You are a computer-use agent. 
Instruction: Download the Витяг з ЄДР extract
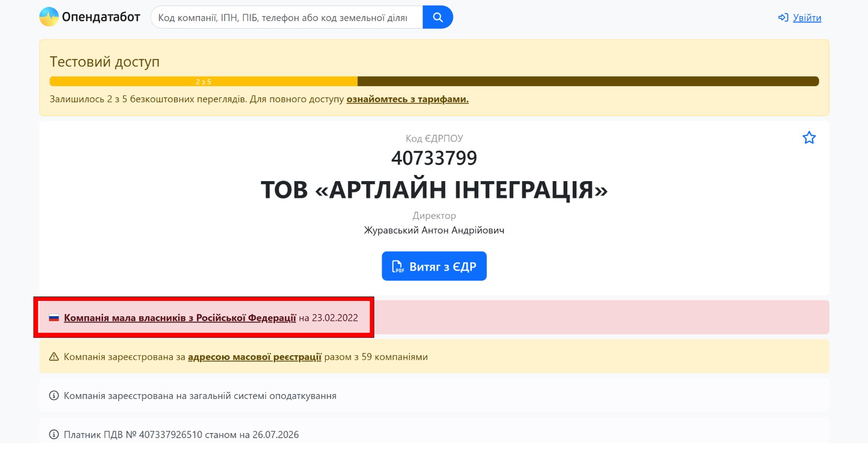coord(434,266)
